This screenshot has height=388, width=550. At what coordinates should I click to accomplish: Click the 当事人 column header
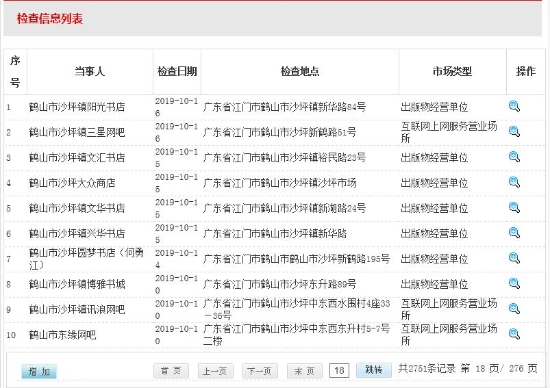tap(90, 72)
